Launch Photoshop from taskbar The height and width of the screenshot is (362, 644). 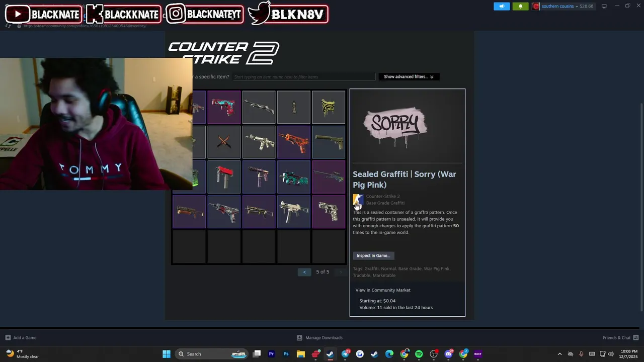(286, 354)
